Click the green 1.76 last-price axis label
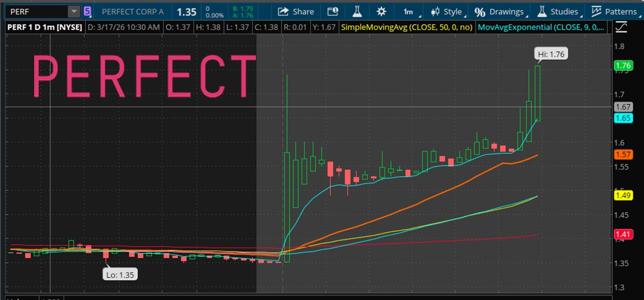The image size is (644, 300). (x=623, y=65)
